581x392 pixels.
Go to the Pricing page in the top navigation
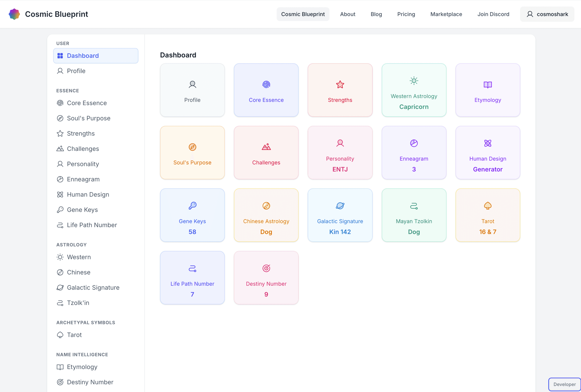[x=406, y=14]
